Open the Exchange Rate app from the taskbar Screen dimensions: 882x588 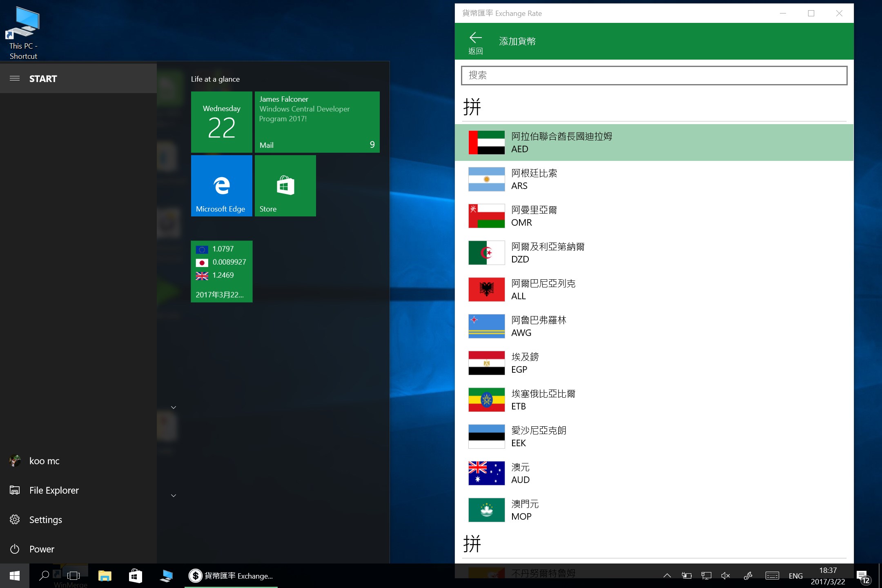coord(195,576)
